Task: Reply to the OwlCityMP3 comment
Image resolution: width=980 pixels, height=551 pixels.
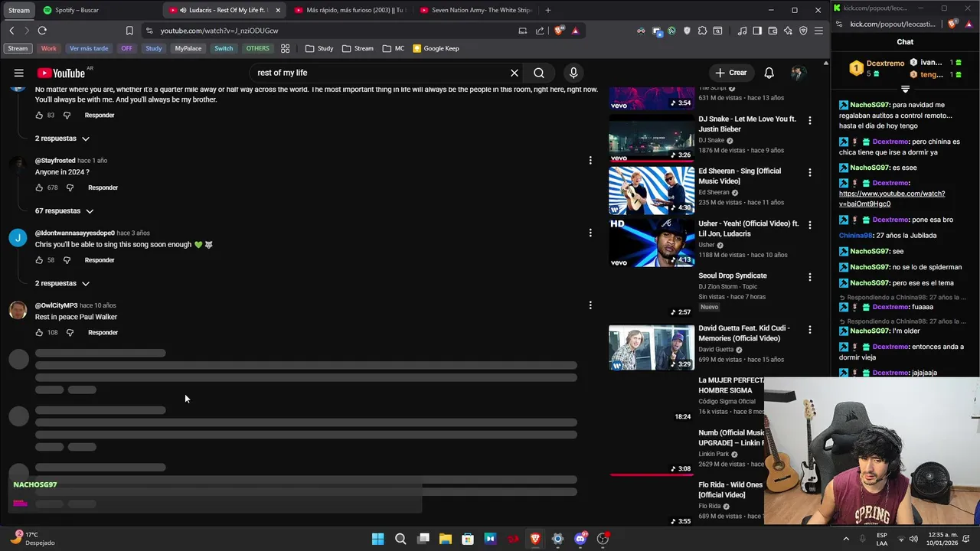Action: point(103,332)
